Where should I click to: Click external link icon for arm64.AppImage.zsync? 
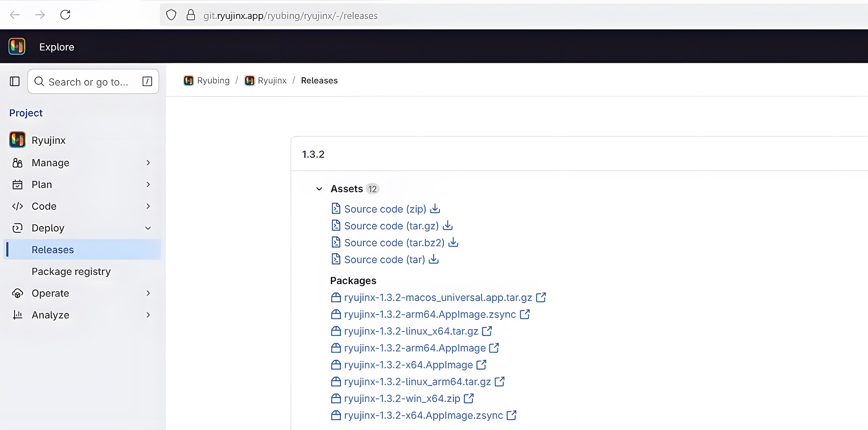[525, 314]
